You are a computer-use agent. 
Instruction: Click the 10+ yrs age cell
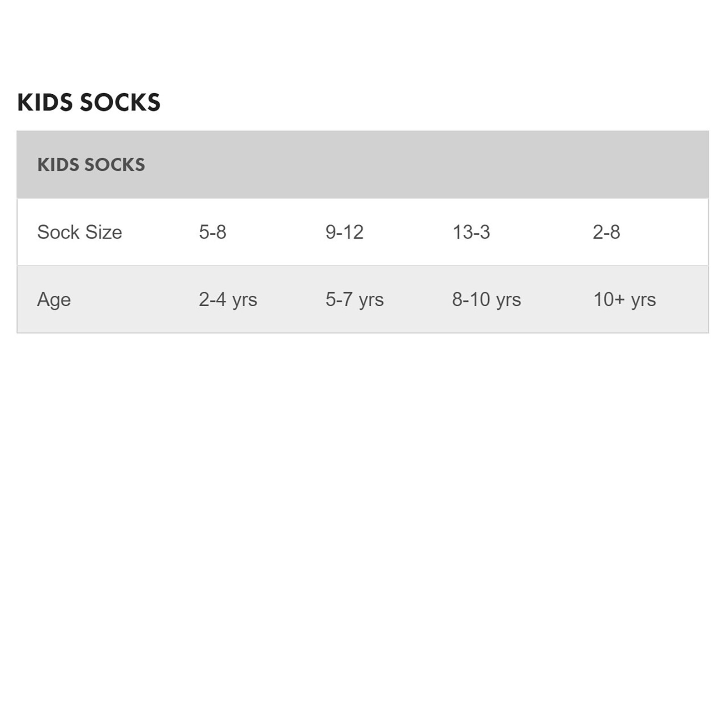(625, 300)
